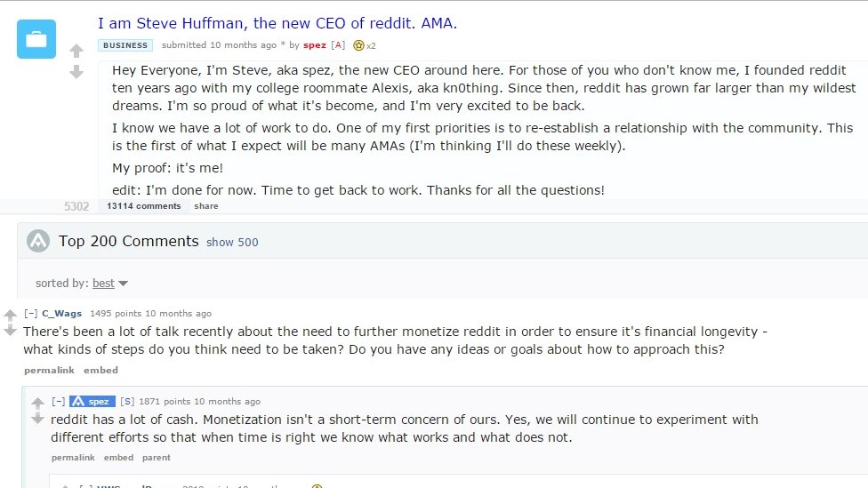
Task: Click the BUSINESS flair tag
Action: (x=125, y=45)
